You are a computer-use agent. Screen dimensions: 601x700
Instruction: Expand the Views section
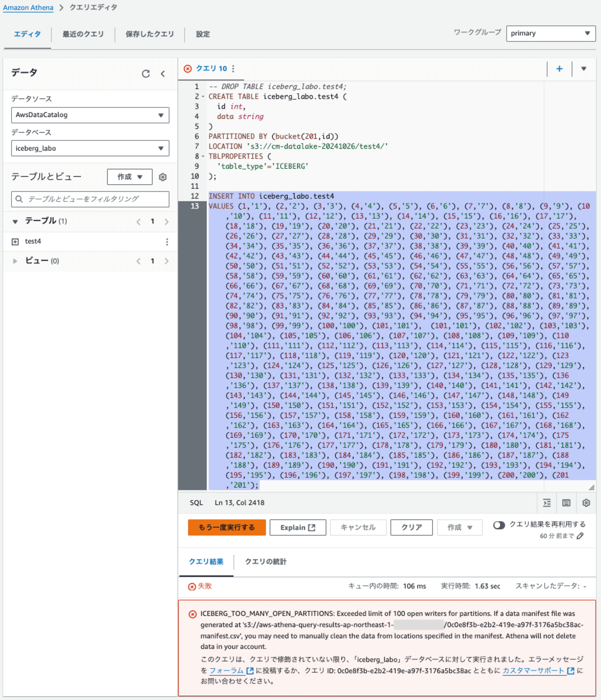(15, 261)
